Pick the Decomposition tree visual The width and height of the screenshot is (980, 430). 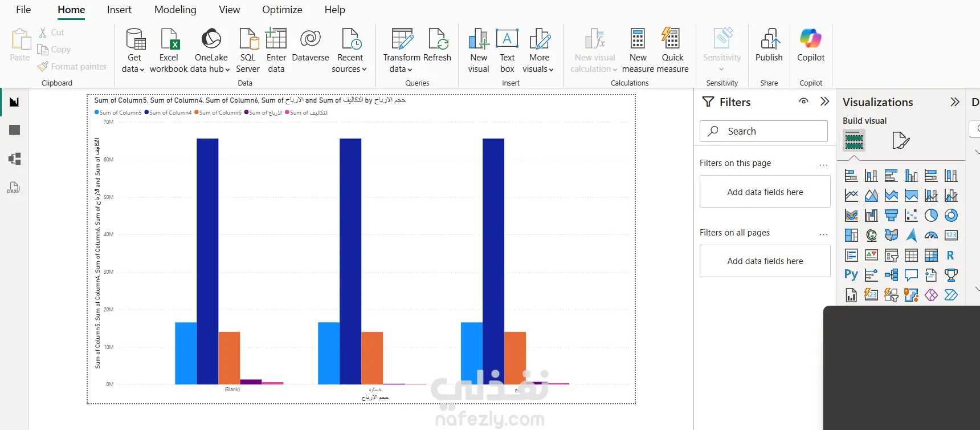(x=891, y=275)
